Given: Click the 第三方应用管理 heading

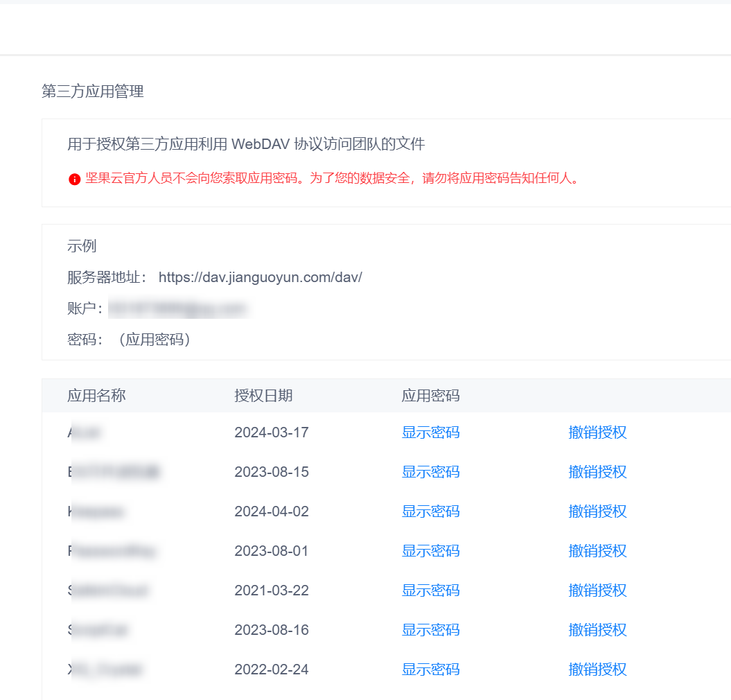Looking at the screenshot, I should point(93,91).
